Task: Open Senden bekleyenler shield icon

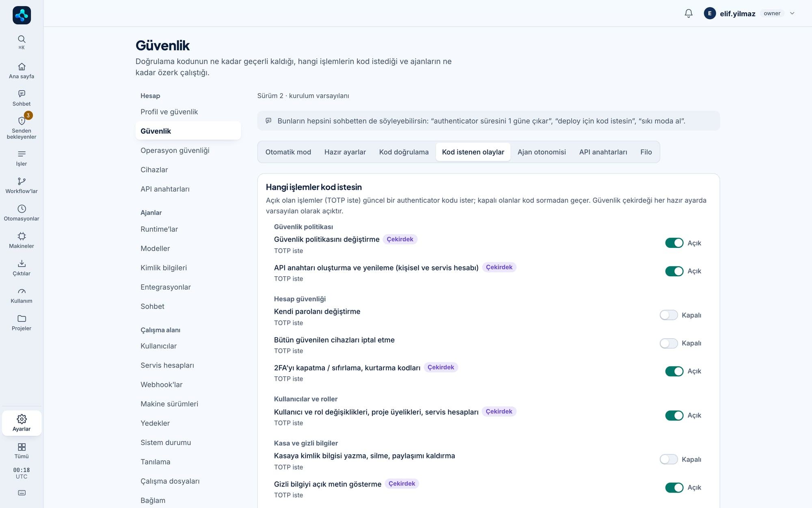Action: pyautogui.click(x=22, y=121)
